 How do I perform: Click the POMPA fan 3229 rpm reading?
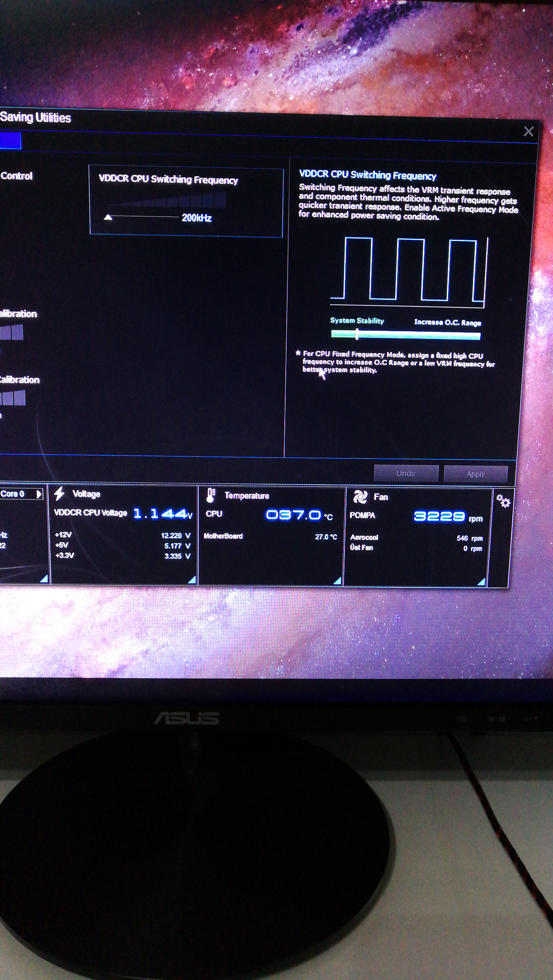[x=448, y=517]
